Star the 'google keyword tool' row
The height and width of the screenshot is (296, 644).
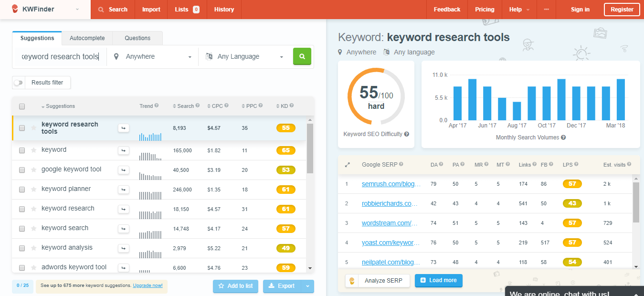point(33,170)
